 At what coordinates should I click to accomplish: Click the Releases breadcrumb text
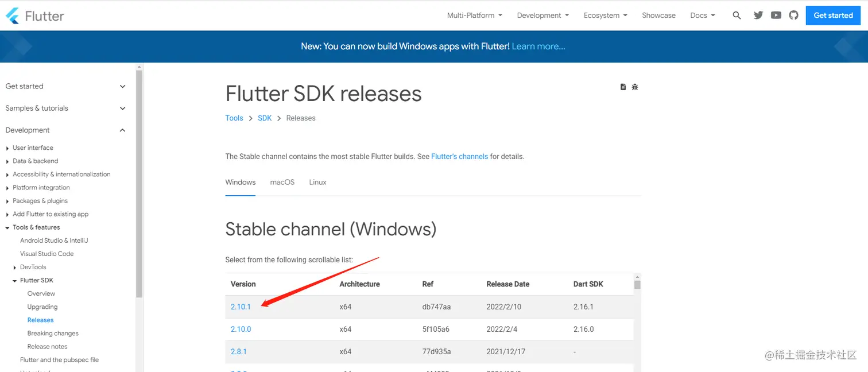[x=301, y=118]
